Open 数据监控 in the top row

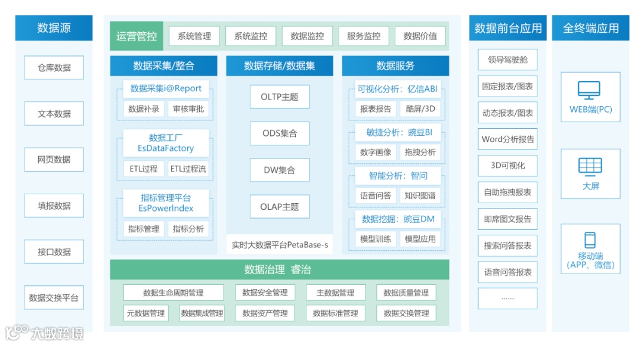(x=307, y=36)
